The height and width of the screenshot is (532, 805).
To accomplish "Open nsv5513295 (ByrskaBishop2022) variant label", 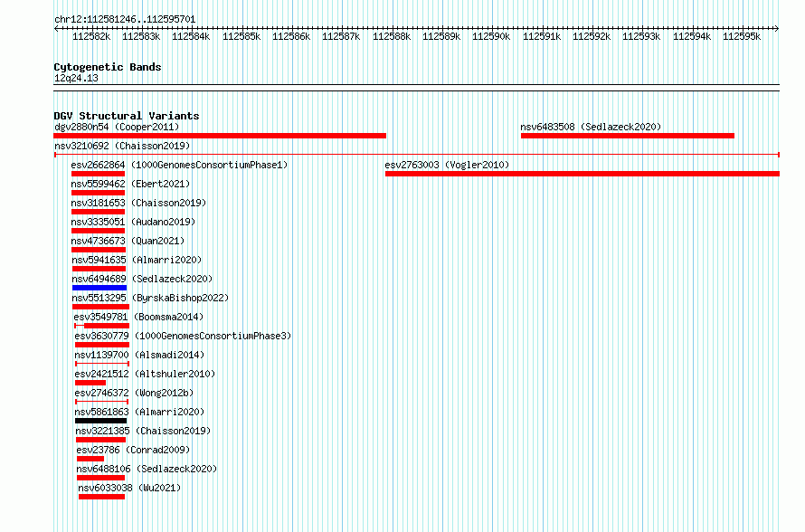I will (x=150, y=298).
